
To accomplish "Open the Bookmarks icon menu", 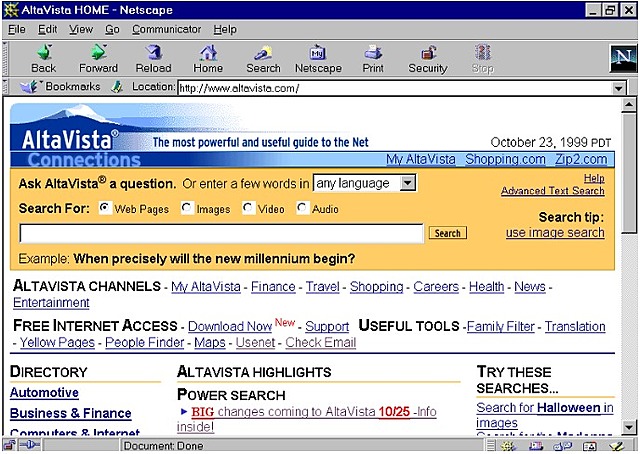I will [29, 87].
